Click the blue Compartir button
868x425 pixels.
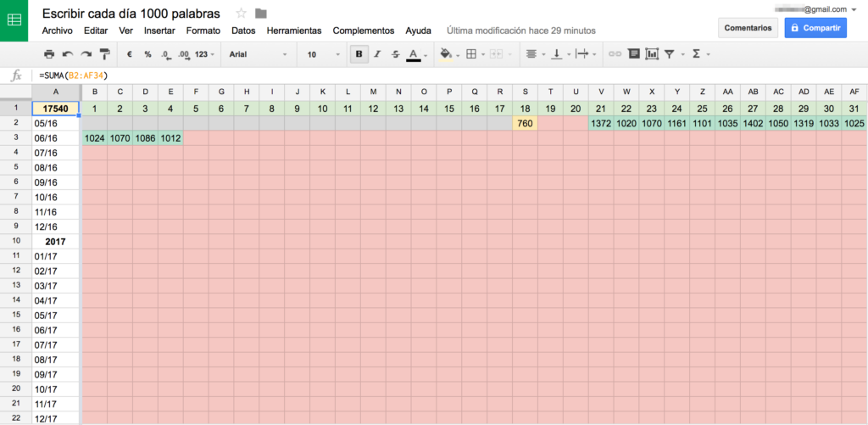(815, 28)
